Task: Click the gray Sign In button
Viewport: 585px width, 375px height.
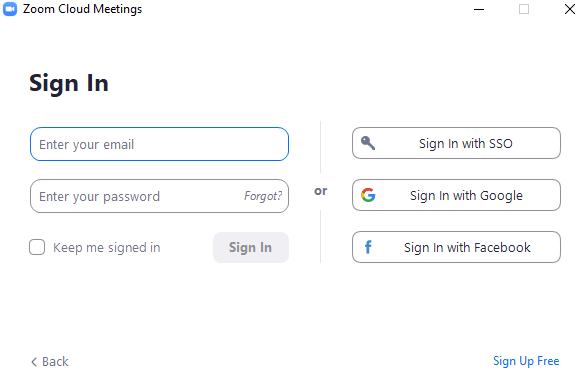Action: 251,247
